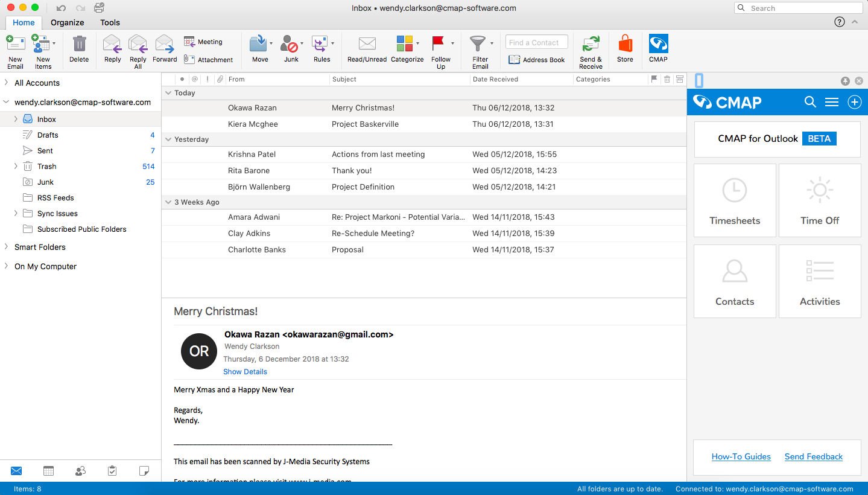Open the Activities tile
This screenshot has height=495, width=868.
coord(820,281)
